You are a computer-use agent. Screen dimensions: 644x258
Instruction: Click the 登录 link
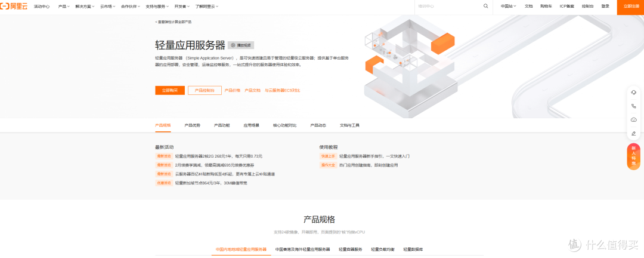(x=605, y=6)
